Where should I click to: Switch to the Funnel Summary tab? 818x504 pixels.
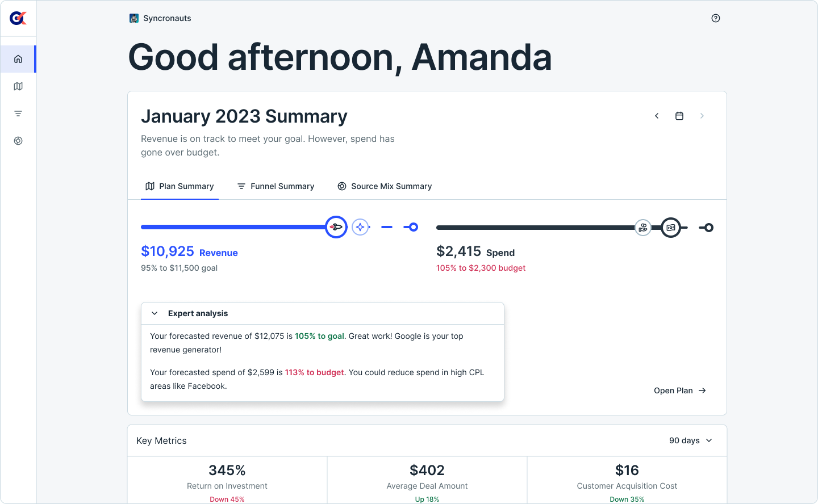(276, 186)
